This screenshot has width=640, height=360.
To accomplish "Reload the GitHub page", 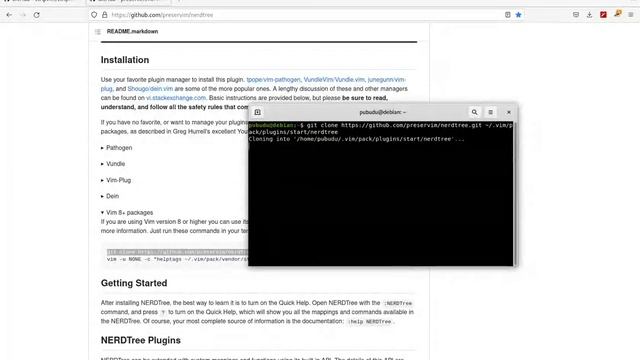I will click(37, 15).
